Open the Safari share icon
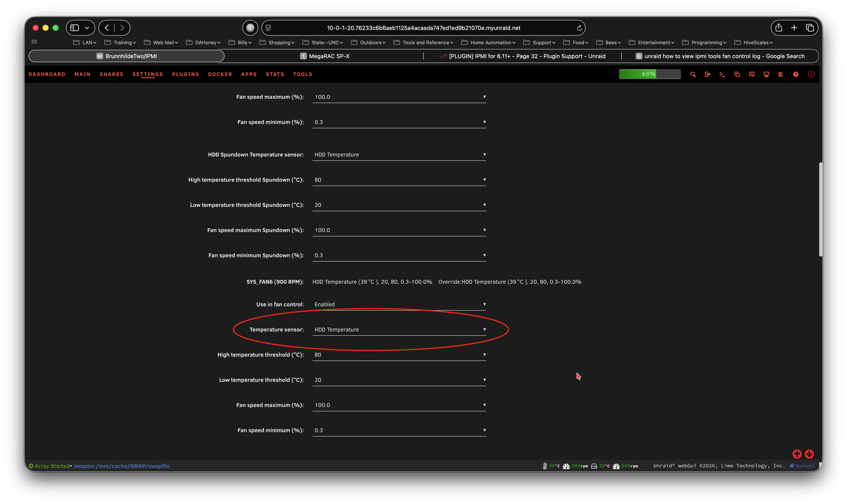This screenshot has height=504, width=847. tap(778, 28)
